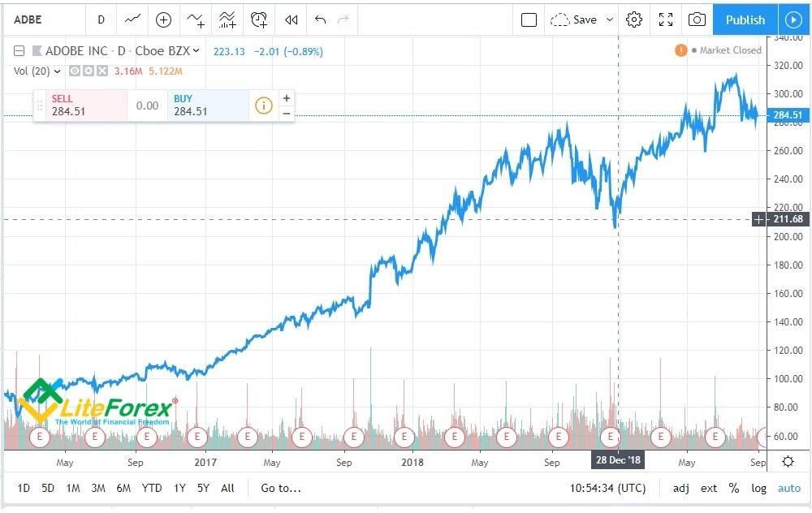Open the Indicators panel

coord(195,19)
